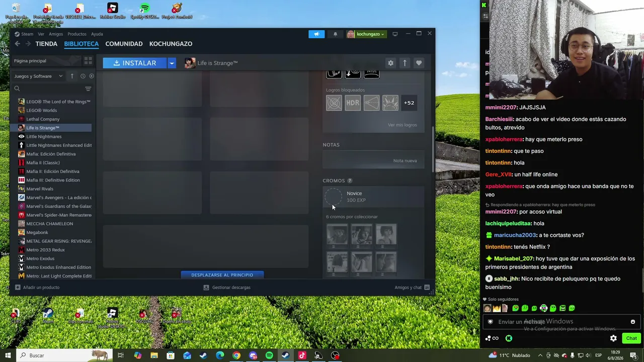Select Little Nightmares in the library list

click(51, 136)
